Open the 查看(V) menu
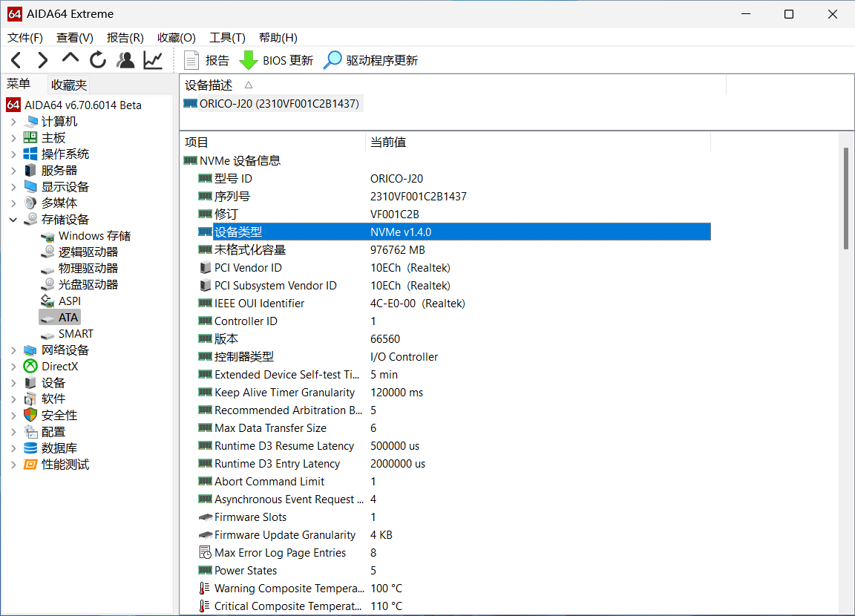This screenshot has width=855, height=616. click(x=75, y=38)
